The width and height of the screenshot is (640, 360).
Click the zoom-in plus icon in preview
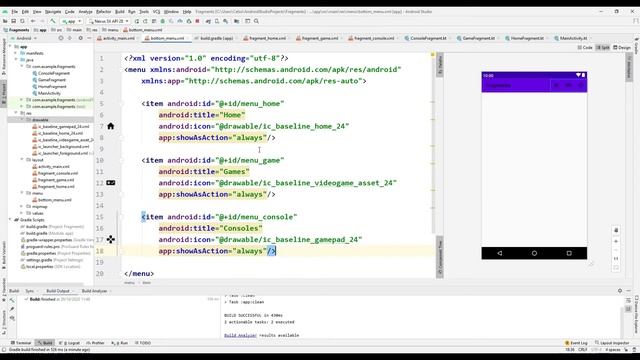(x=616, y=241)
